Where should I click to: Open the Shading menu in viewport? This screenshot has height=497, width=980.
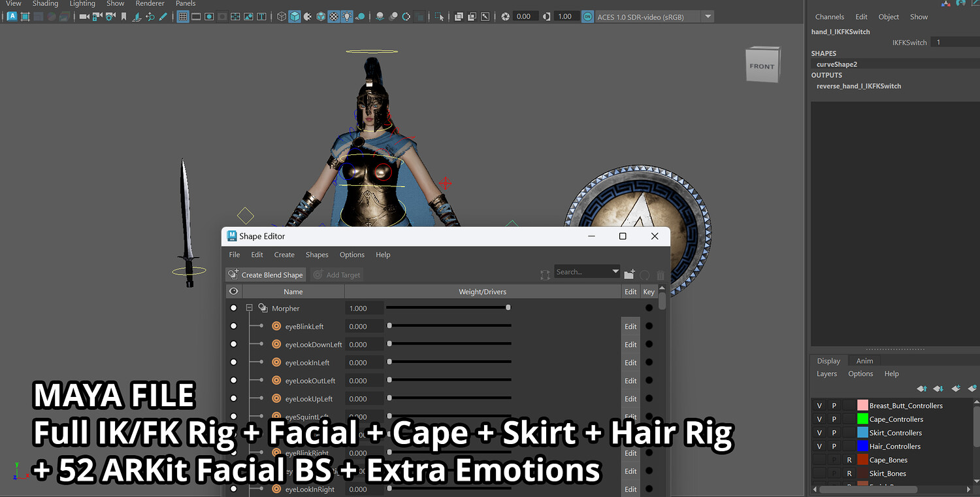45,4
